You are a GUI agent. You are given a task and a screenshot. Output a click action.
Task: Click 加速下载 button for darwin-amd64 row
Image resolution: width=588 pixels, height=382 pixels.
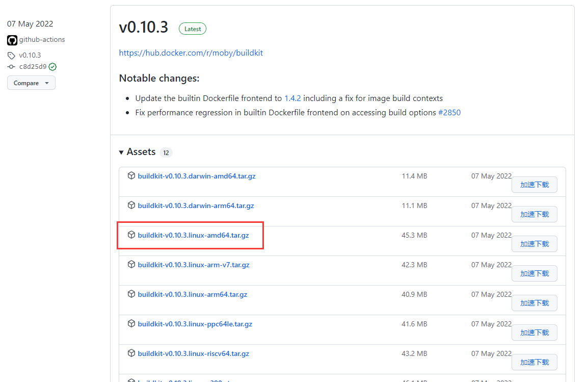tap(534, 185)
